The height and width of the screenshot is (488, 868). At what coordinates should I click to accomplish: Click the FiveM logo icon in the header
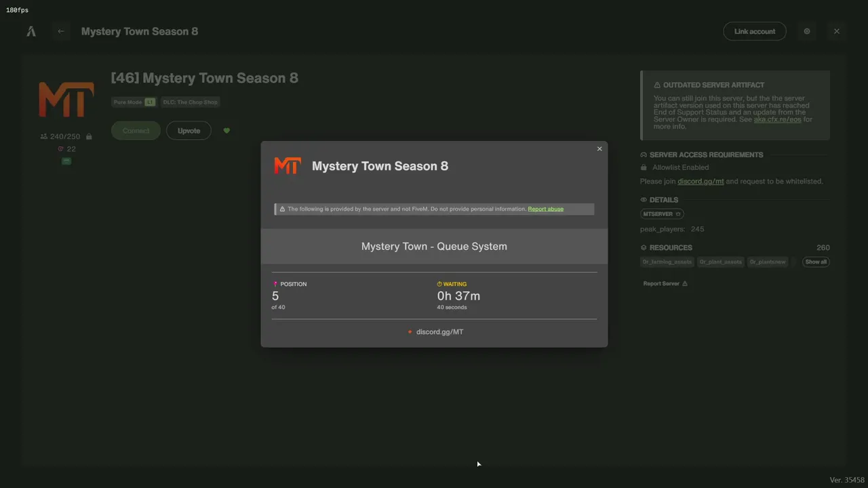tap(31, 31)
